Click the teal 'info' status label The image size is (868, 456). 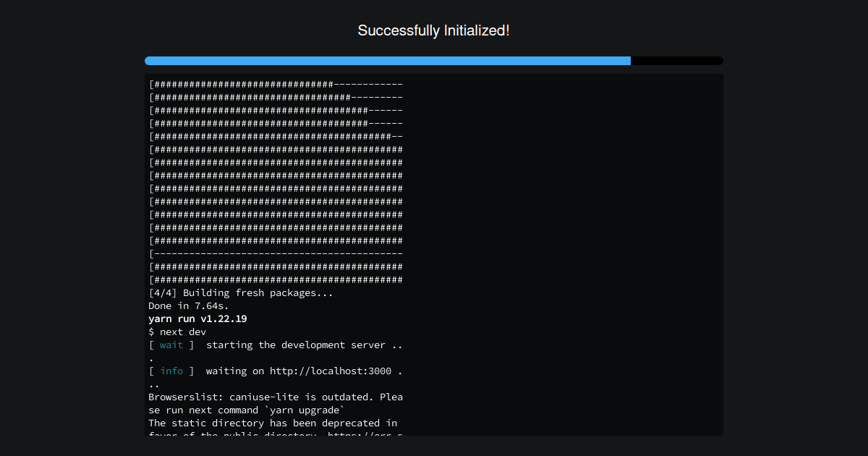(171, 371)
